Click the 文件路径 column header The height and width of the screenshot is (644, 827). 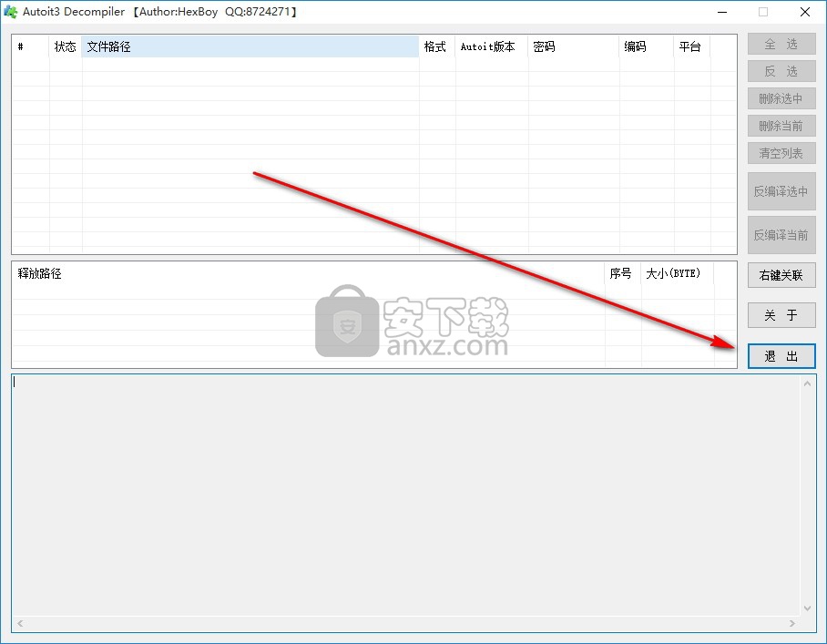(250, 46)
